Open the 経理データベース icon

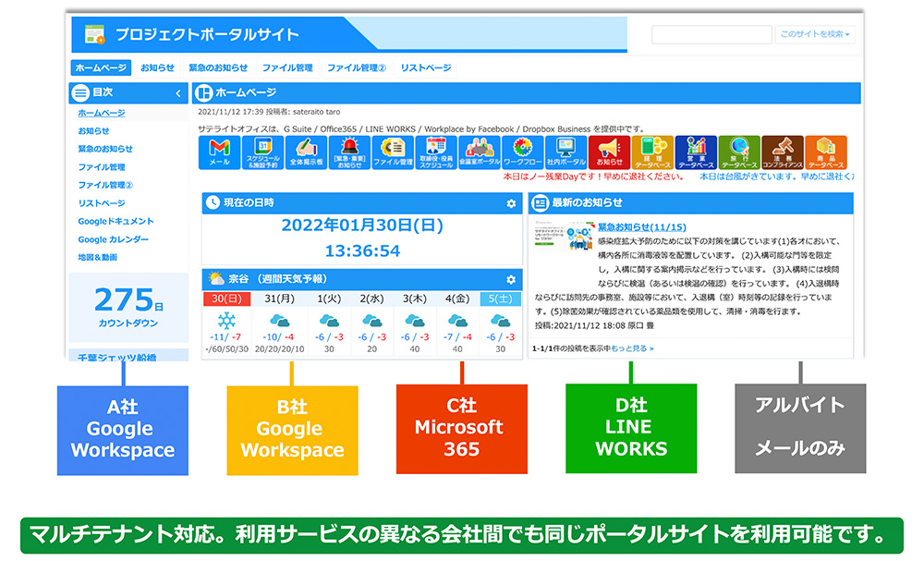(652, 152)
